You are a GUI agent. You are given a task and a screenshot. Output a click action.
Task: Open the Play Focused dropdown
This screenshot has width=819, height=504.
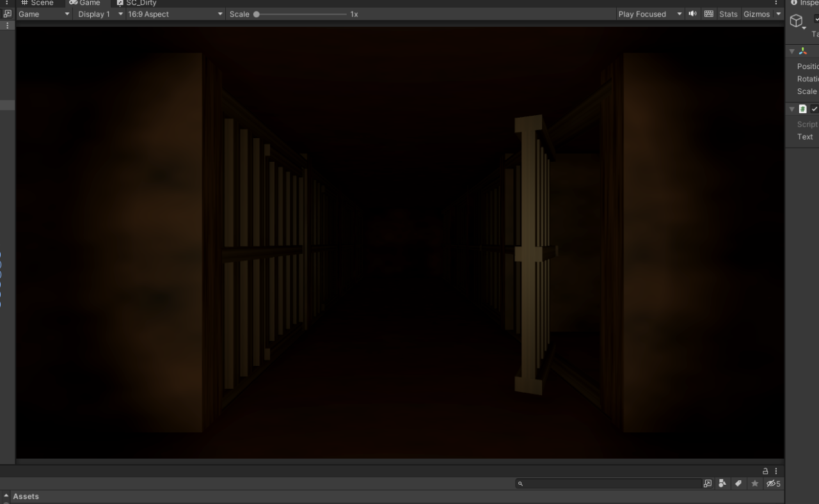(649, 14)
